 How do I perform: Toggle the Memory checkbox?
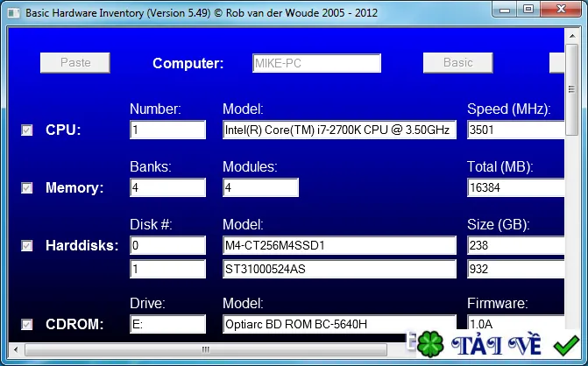pyautogui.click(x=26, y=187)
